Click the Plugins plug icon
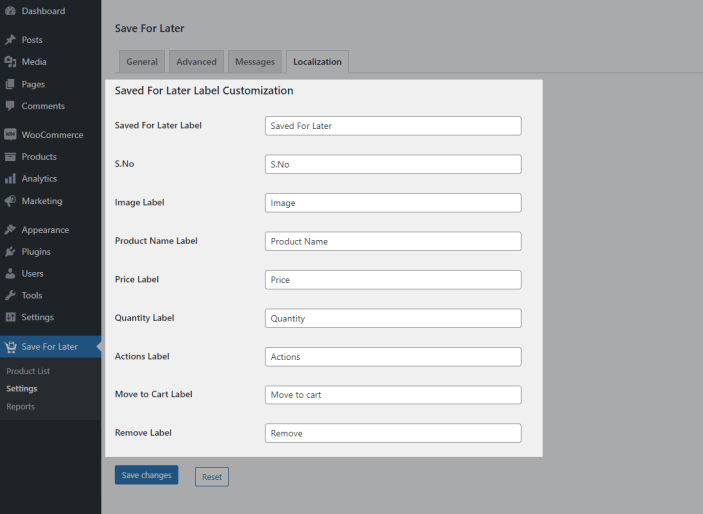 point(10,252)
